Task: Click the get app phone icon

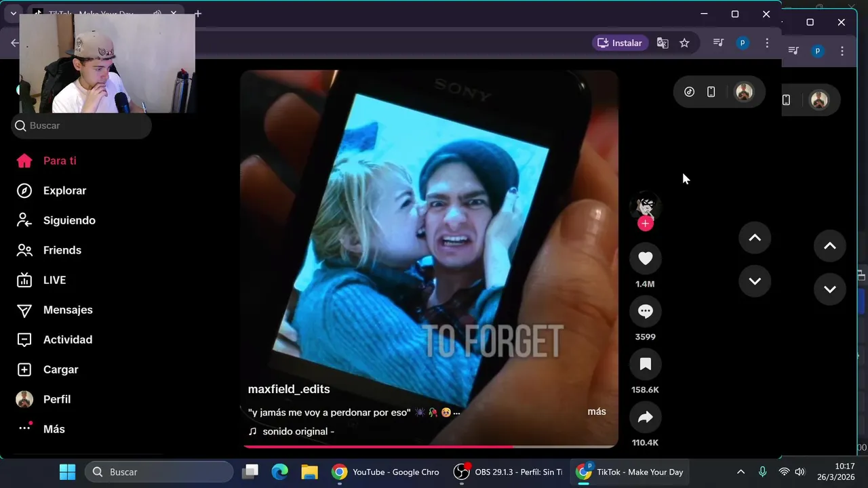Action: (x=711, y=91)
